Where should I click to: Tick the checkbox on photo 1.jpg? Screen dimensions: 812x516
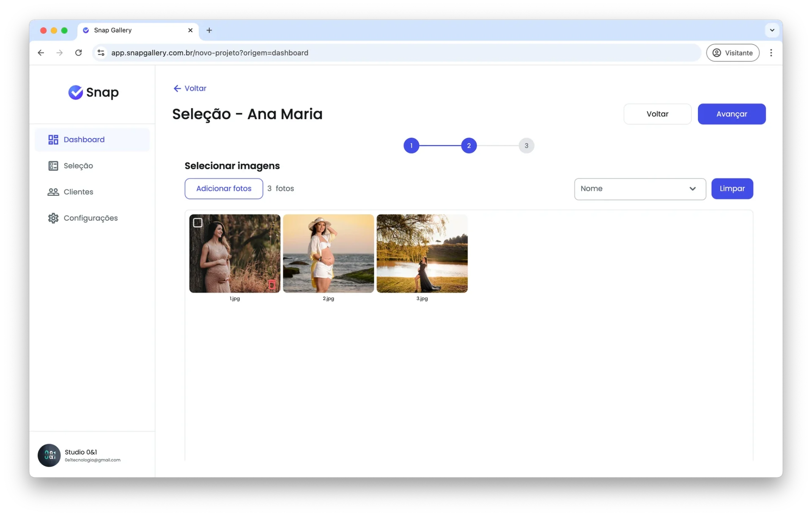click(x=198, y=222)
